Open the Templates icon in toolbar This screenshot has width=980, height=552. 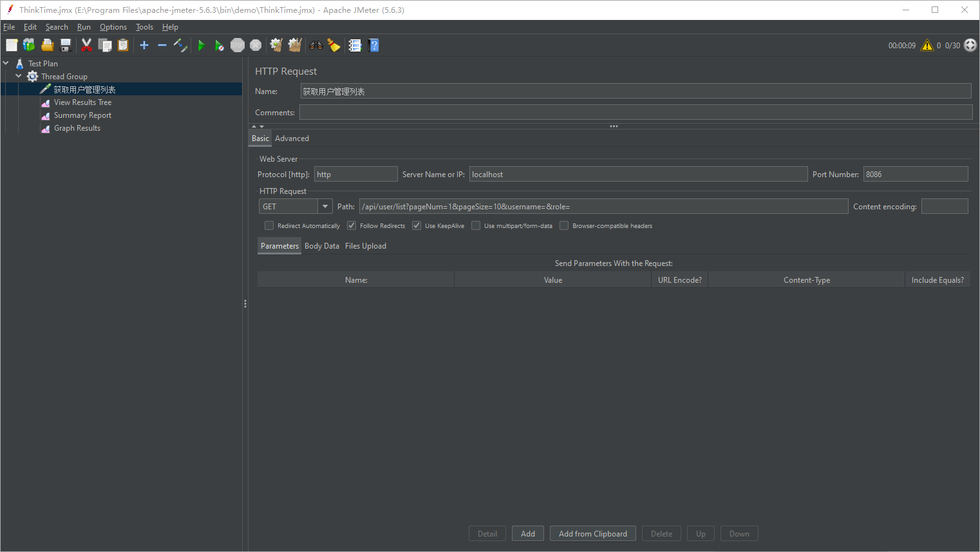pos(29,45)
